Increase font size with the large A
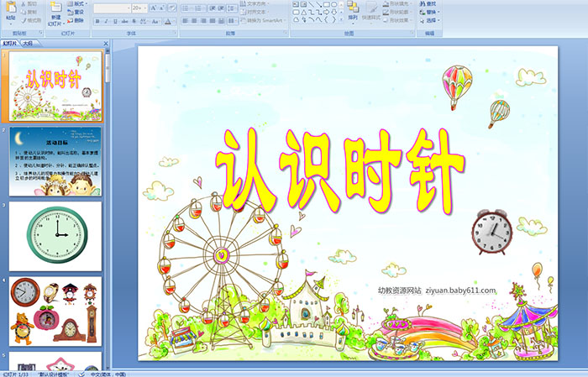This screenshot has width=588, height=377. tap(154, 8)
